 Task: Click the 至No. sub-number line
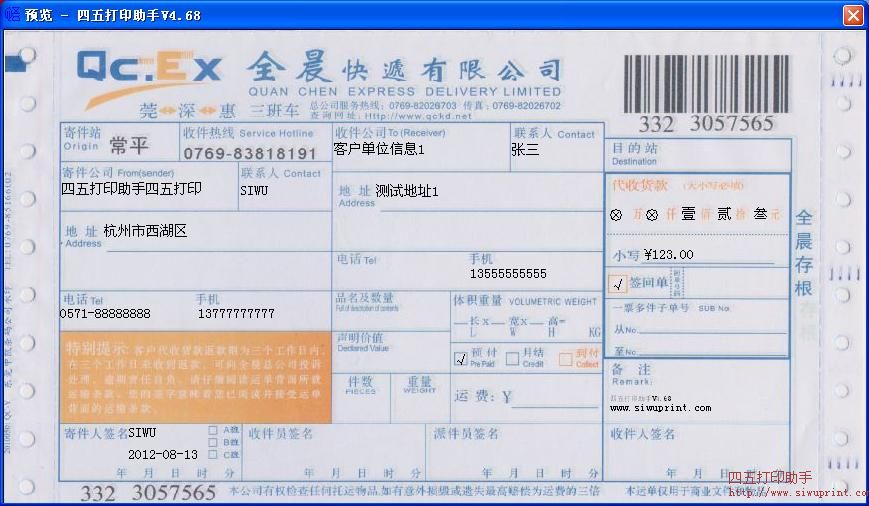(x=711, y=351)
